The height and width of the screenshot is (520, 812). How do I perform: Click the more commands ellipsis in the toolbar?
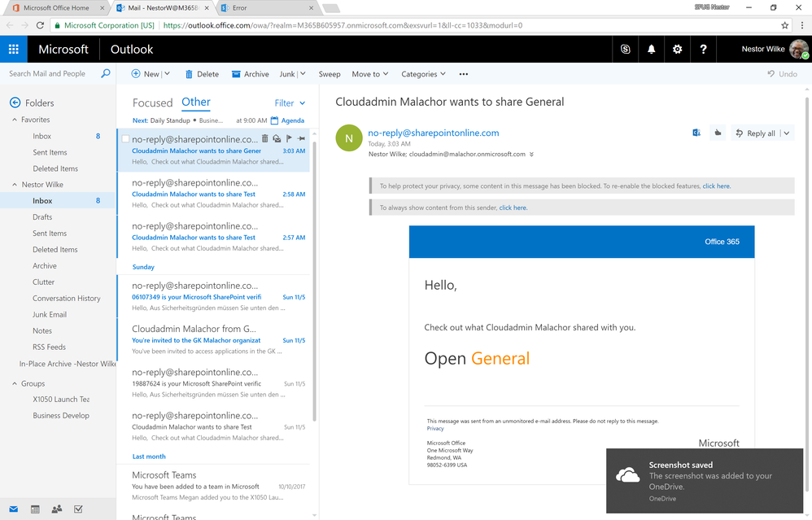pos(464,74)
